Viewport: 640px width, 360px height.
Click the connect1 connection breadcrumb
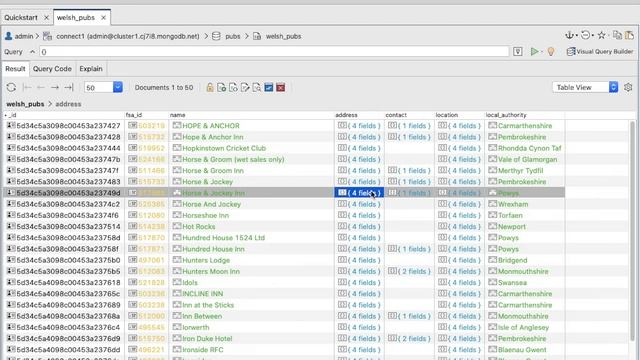[128, 36]
